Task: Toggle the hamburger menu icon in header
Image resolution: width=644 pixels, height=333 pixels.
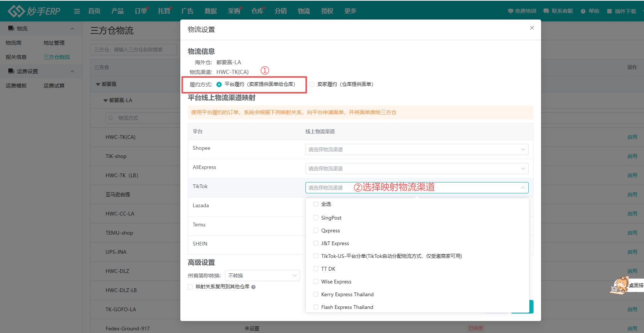Action: 77,11
